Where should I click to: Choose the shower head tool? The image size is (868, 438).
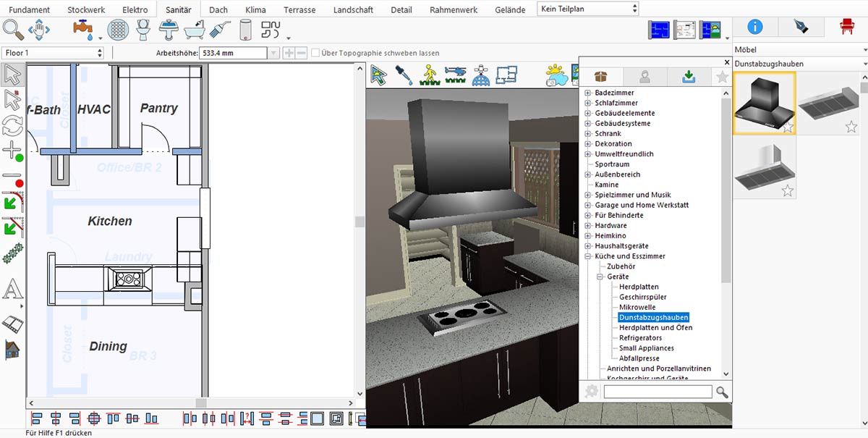(220, 30)
